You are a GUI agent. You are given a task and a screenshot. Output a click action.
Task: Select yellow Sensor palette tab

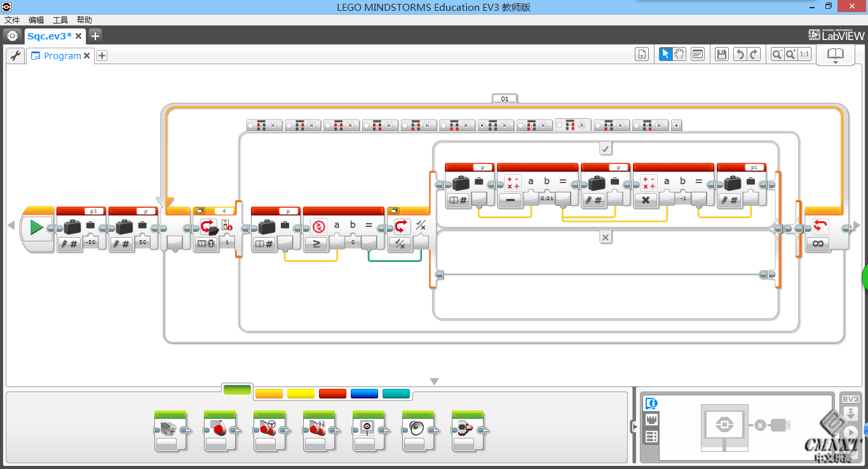coord(301,394)
